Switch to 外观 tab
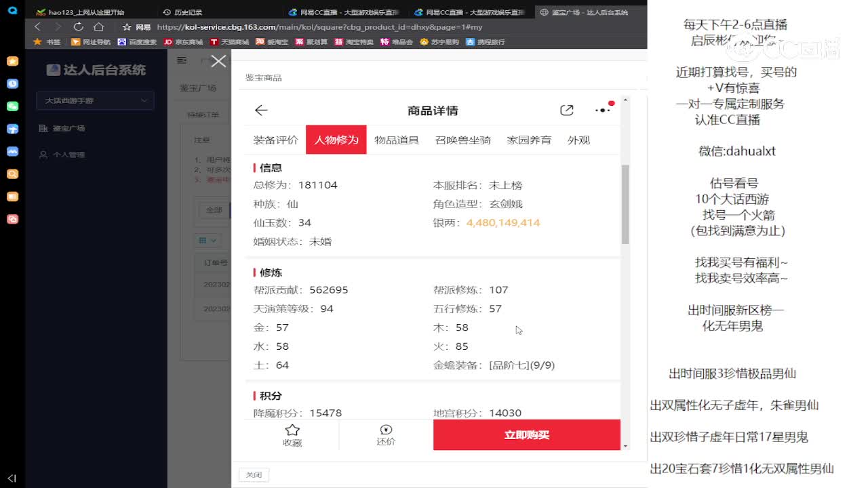Viewport: 868px width, 488px height. (578, 140)
